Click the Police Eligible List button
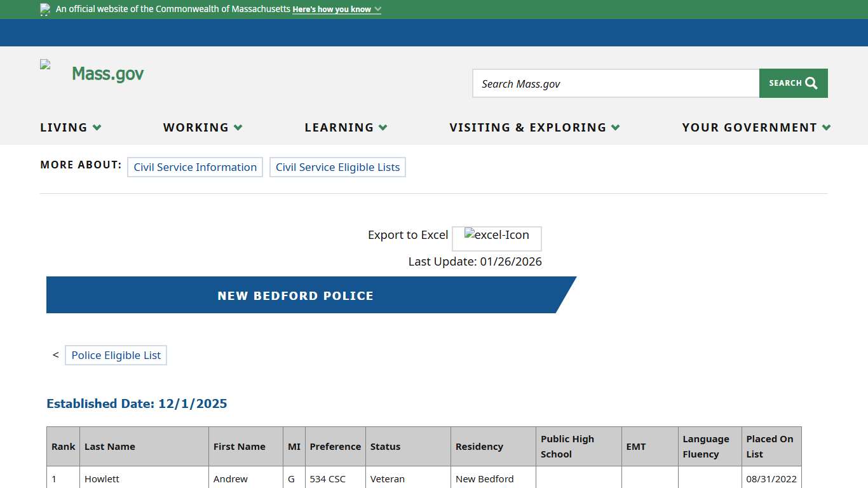 [x=116, y=355]
